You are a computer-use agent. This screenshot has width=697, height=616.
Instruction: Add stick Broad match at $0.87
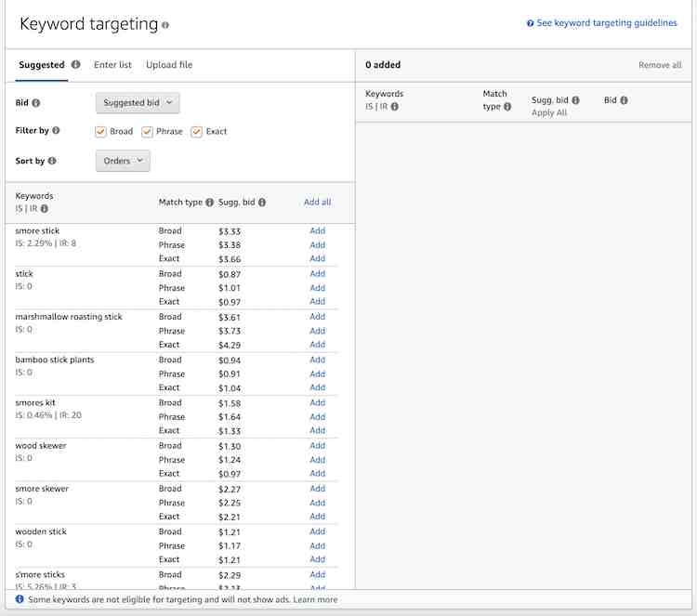pos(318,273)
